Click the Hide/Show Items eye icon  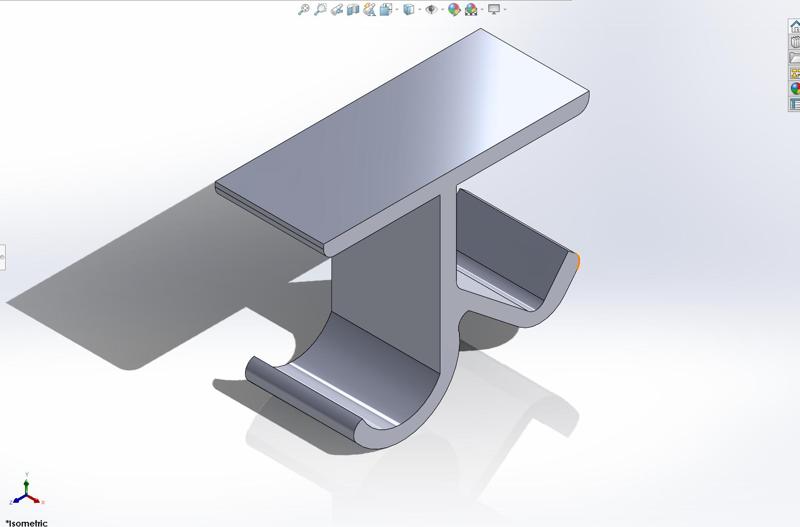(431, 9)
